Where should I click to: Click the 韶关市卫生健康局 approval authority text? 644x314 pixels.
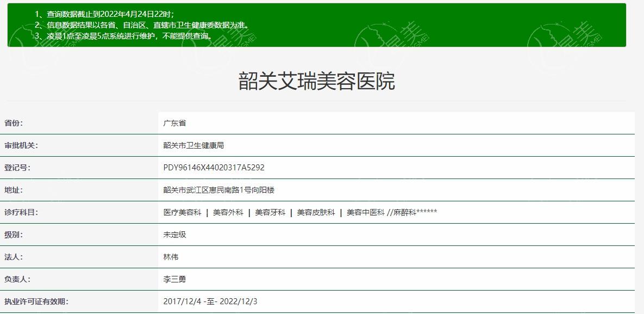[194, 145]
